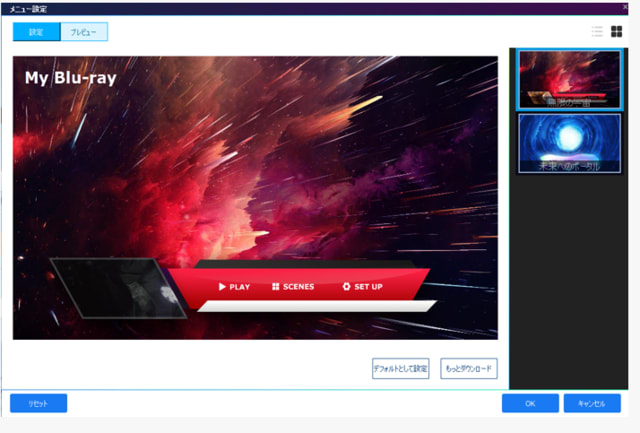
Task: Click the もっとダウンロード button
Action: 469,369
